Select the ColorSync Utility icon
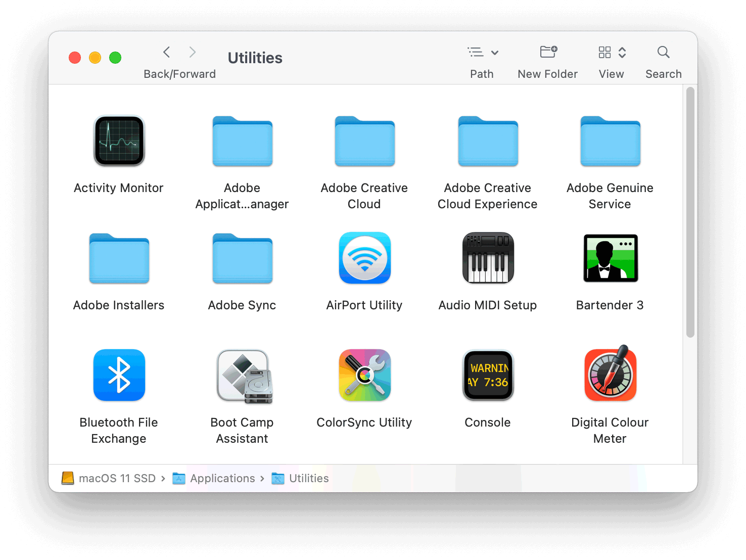 coord(364,376)
